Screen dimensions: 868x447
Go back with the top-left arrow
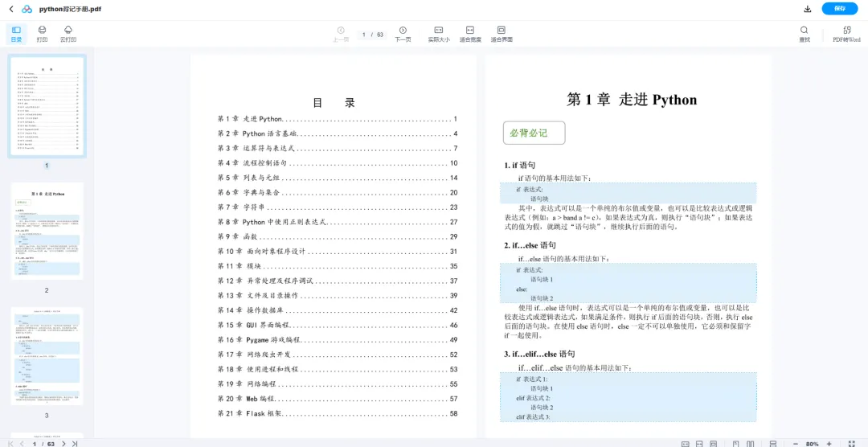(x=11, y=9)
